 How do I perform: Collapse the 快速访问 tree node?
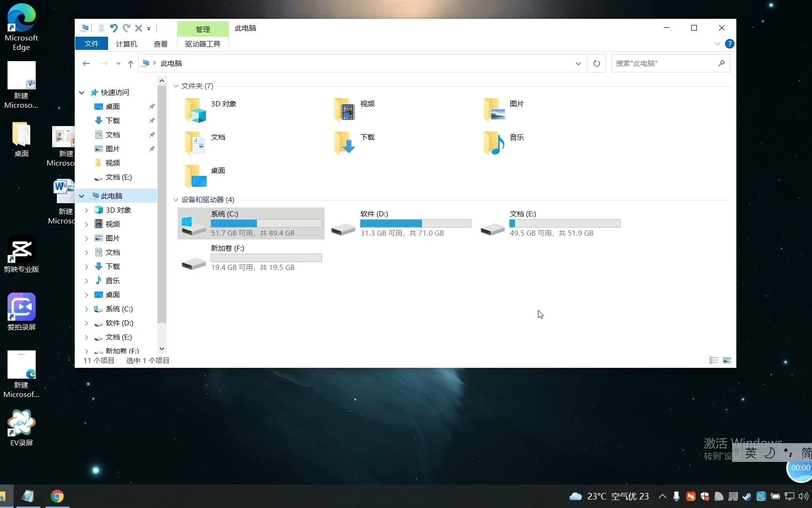coord(82,93)
